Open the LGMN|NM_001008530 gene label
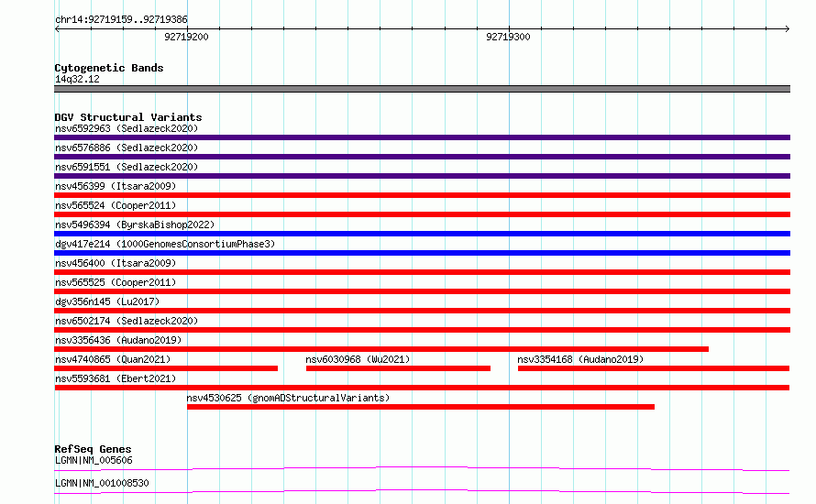 coord(102,483)
